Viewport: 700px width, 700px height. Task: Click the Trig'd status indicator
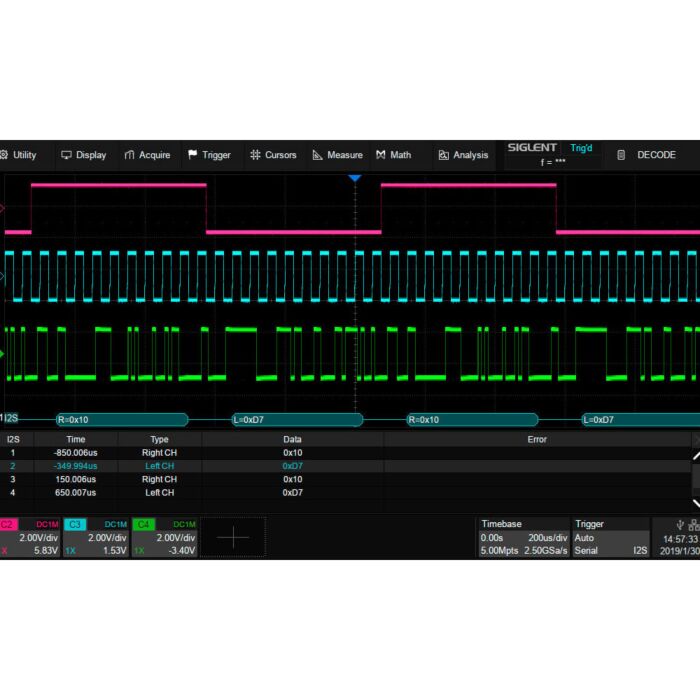[581, 148]
